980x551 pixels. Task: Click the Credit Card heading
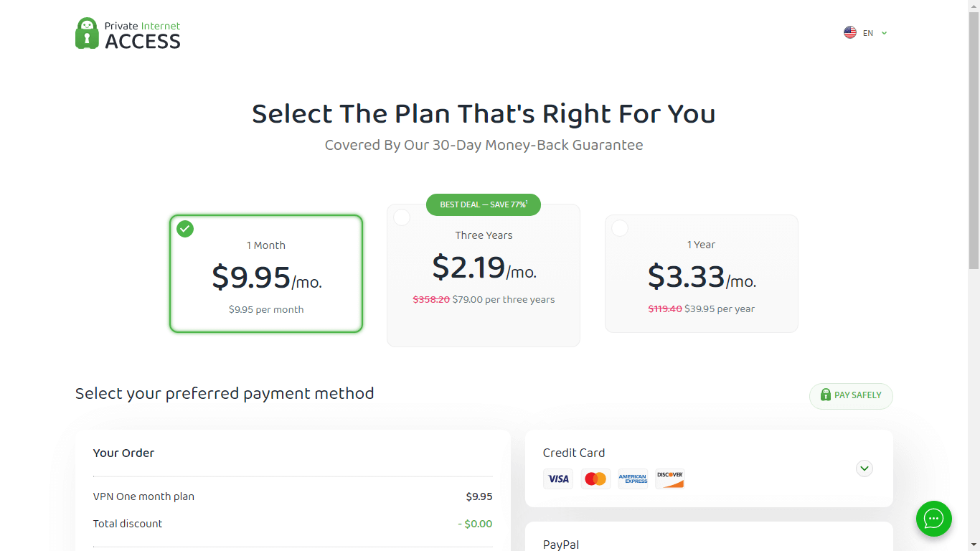point(574,453)
